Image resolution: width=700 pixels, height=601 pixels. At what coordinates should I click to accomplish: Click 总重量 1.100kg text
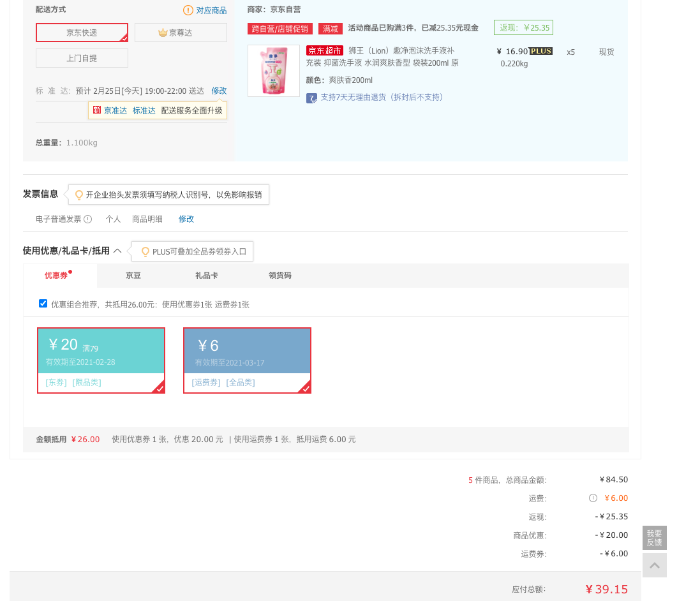(x=66, y=143)
